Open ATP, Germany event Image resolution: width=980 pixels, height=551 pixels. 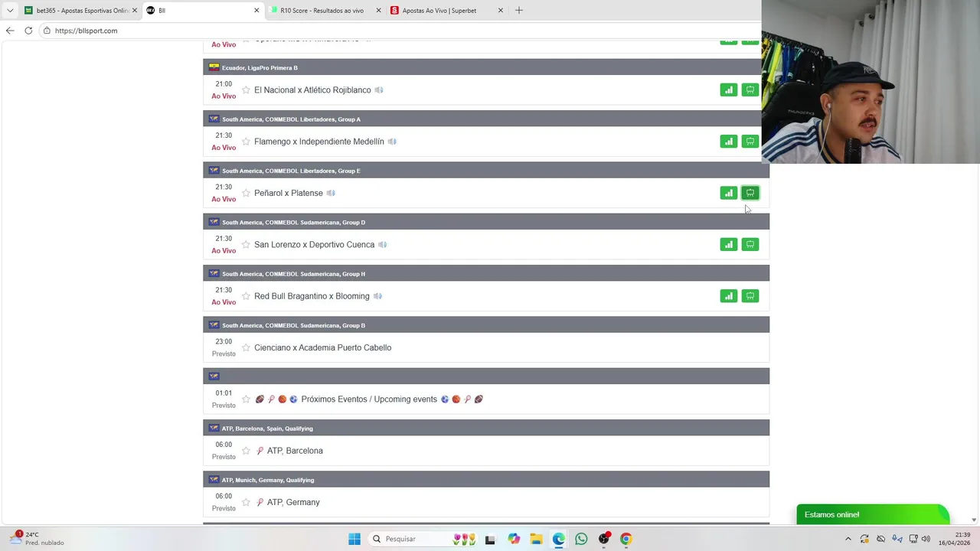click(x=293, y=502)
